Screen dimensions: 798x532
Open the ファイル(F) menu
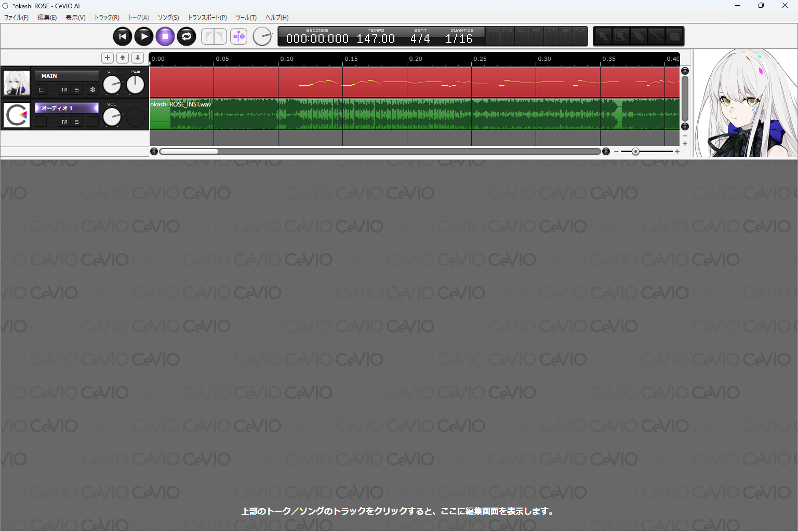[16, 18]
